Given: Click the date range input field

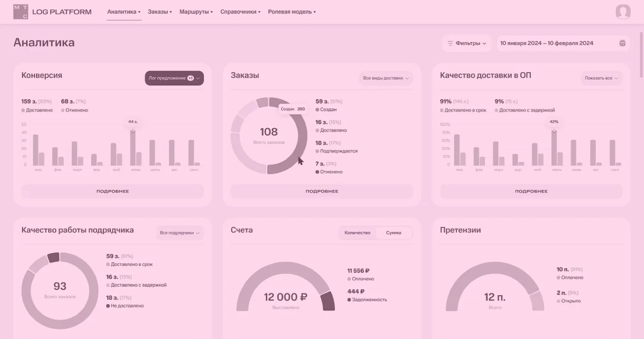Looking at the screenshot, I should click(563, 43).
